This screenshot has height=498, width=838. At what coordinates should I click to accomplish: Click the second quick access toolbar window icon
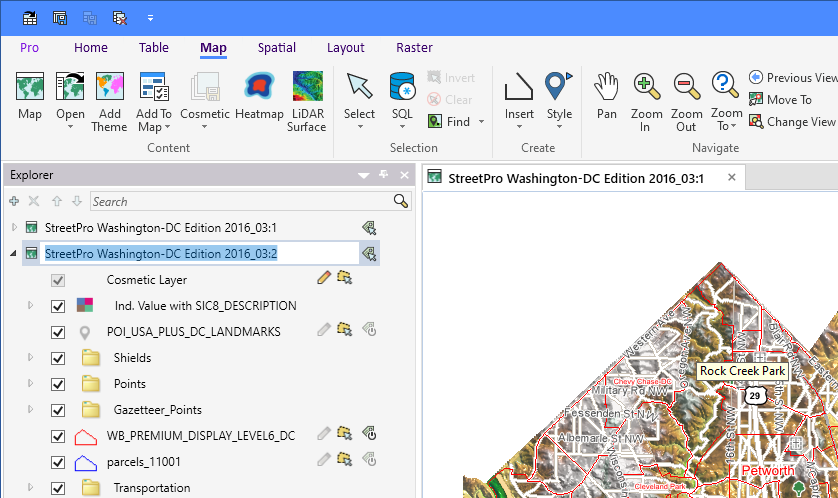pos(60,18)
